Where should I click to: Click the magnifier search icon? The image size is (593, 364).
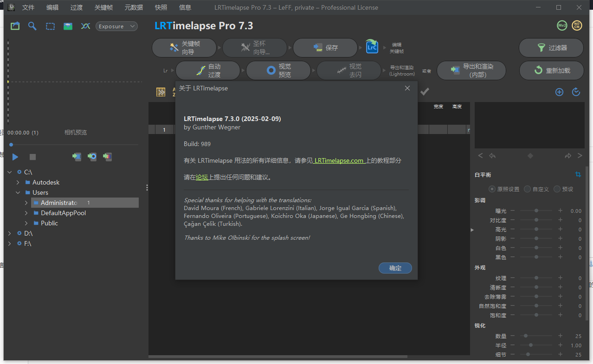point(32,26)
